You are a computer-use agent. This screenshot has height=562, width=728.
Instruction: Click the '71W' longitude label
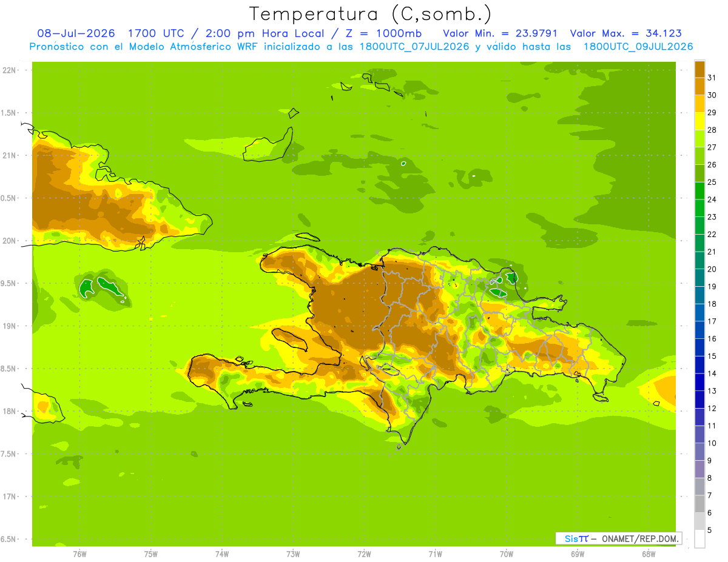pyautogui.click(x=435, y=554)
